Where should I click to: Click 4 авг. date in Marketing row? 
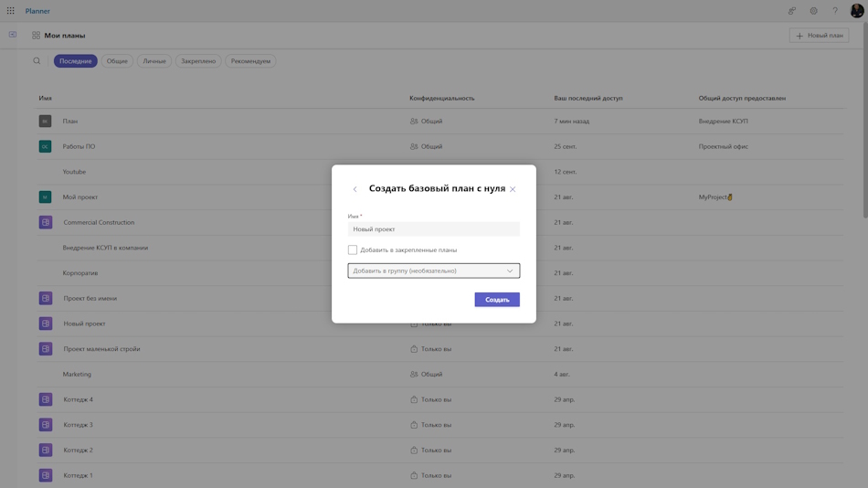(x=561, y=374)
